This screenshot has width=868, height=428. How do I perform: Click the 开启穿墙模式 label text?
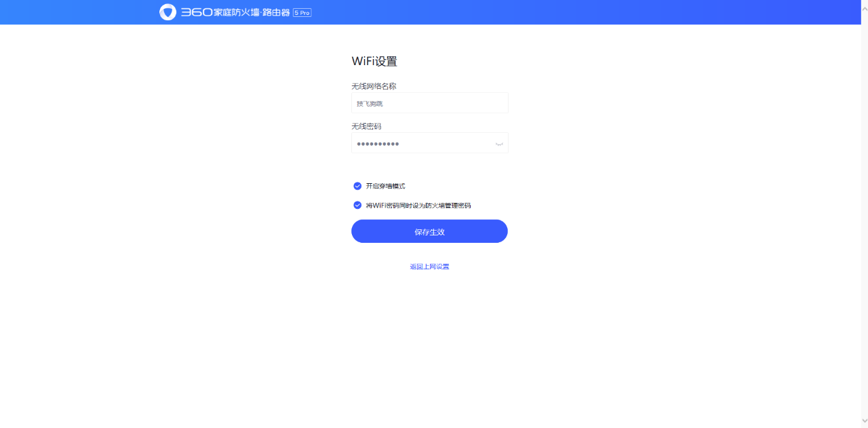coord(385,186)
